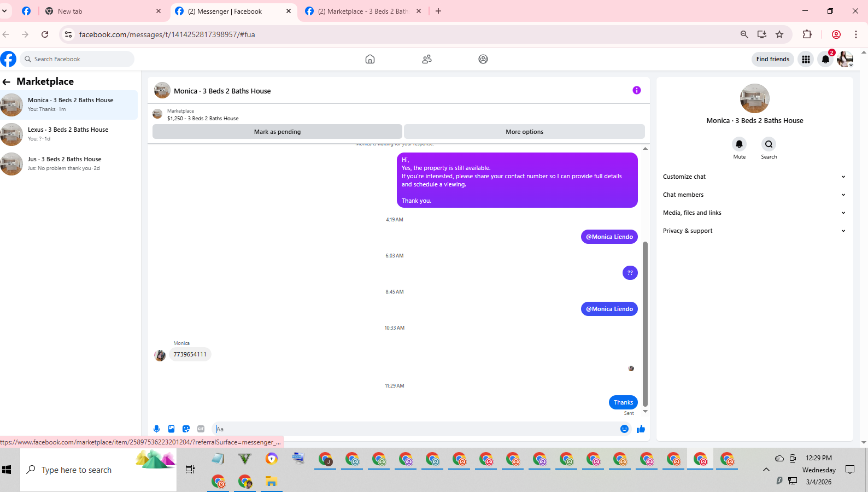Open the Groups icon in top navigation
The image size is (868, 492).
tap(483, 59)
